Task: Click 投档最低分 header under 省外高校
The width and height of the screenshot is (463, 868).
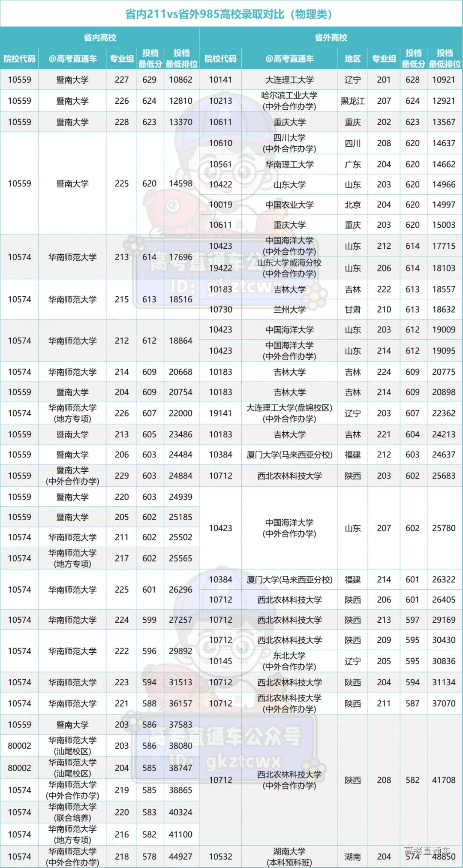Action: pos(413,59)
